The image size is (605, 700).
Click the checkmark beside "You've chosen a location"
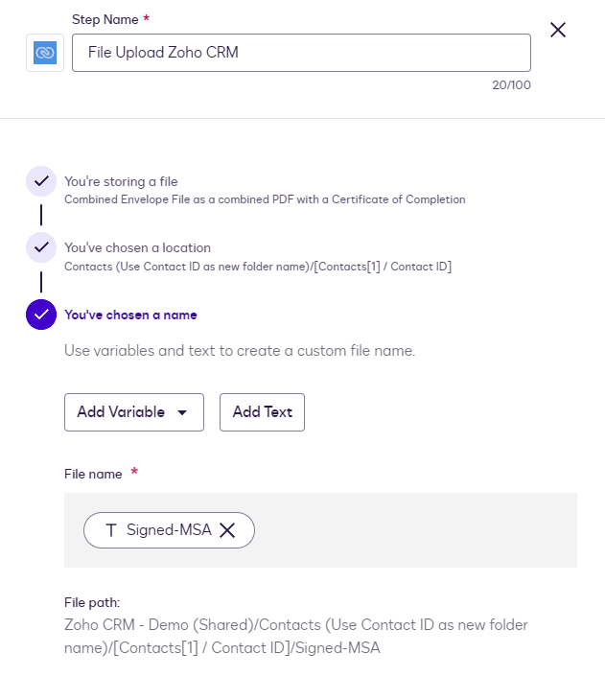coord(41,247)
